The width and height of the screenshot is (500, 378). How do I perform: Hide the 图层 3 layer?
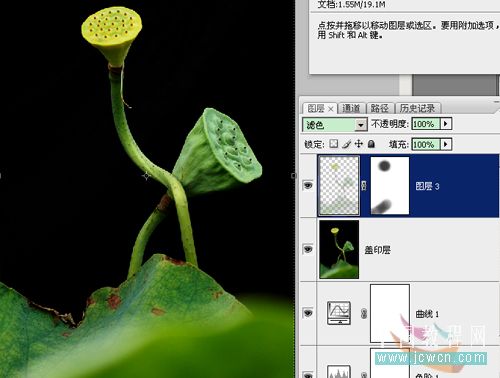(x=308, y=185)
